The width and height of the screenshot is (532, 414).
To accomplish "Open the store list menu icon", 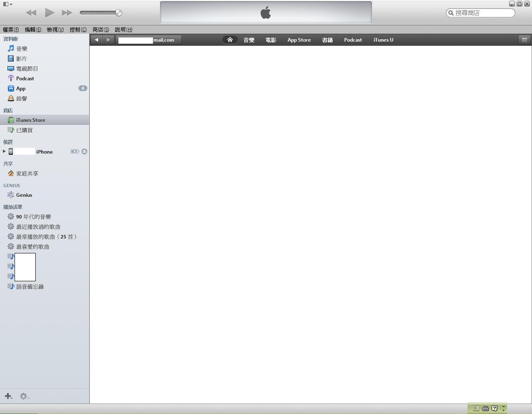I will click(525, 40).
